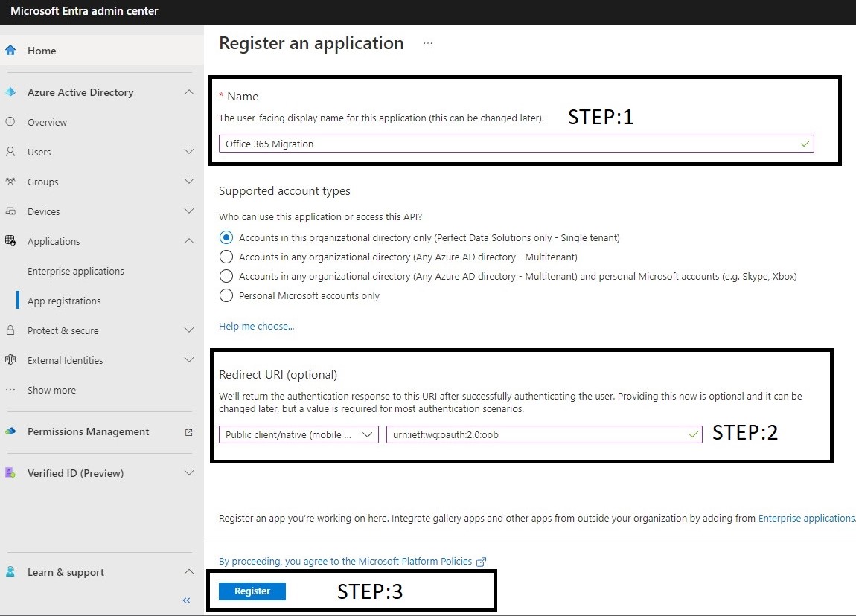Click the Groups people icon
The image size is (856, 616).
click(10, 181)
